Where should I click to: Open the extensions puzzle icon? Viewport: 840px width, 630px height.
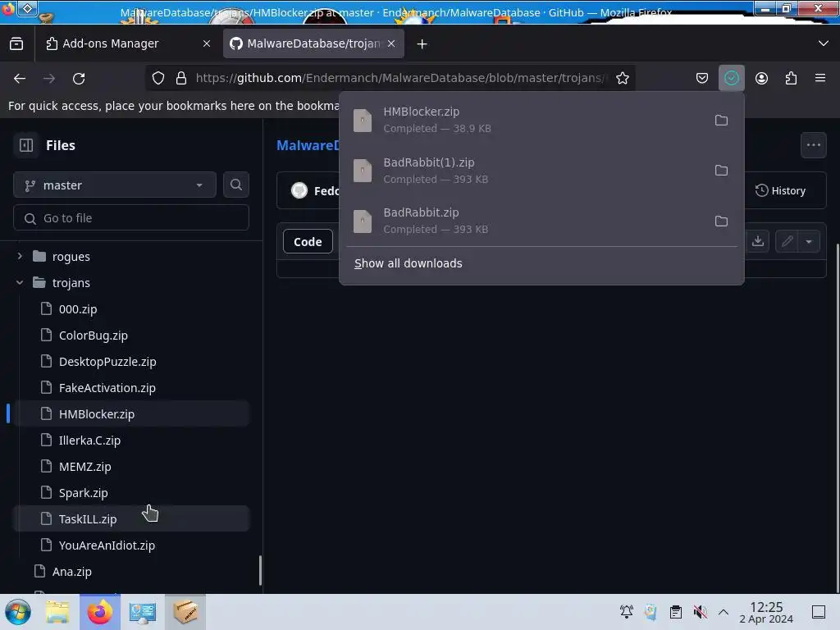pos(791,78)
